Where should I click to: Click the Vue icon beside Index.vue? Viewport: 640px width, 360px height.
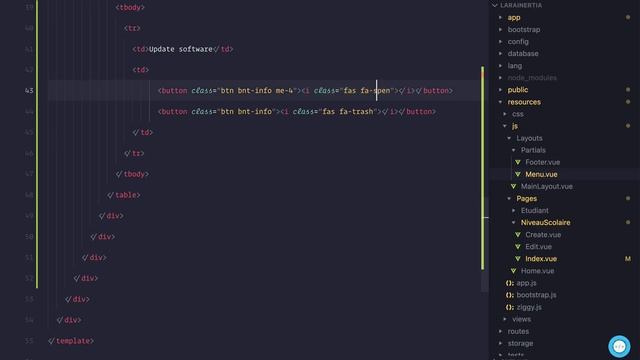[518, 259]
